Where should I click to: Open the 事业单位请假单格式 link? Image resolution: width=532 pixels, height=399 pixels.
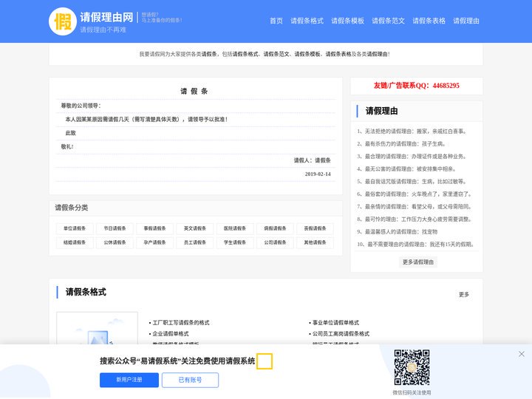(x=335, y=323)
